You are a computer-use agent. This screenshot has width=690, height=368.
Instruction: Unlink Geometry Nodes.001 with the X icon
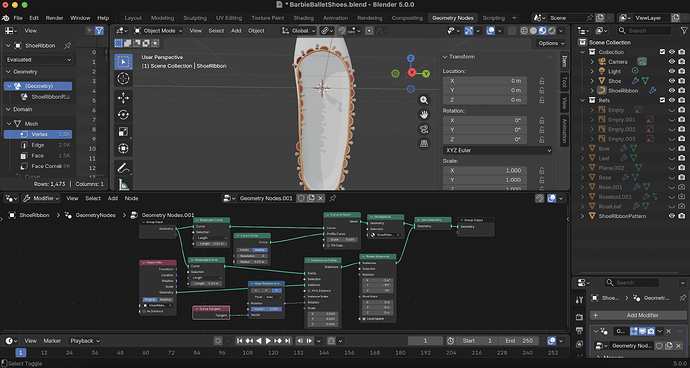(320, 199)
